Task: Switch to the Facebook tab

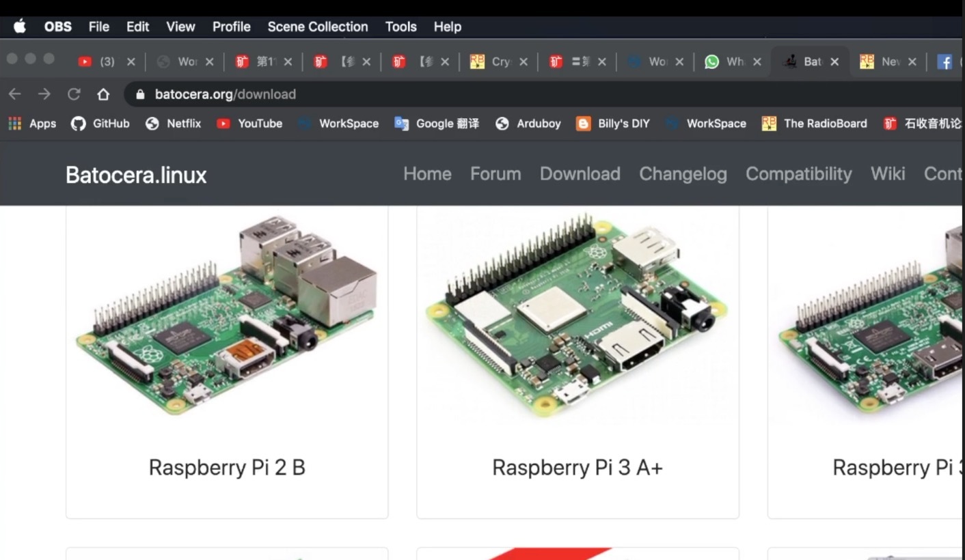Action: [x=946, y=61]
